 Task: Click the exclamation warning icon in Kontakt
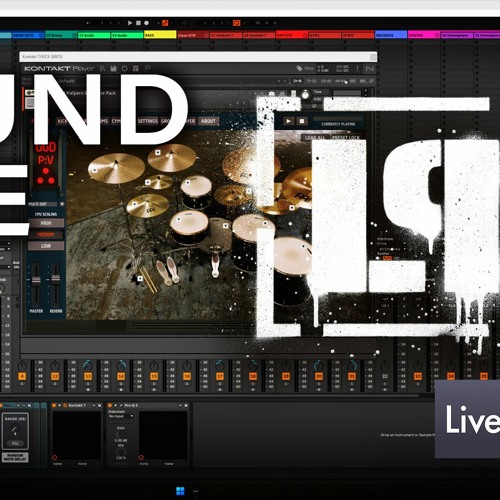click(x=357, y=69)
